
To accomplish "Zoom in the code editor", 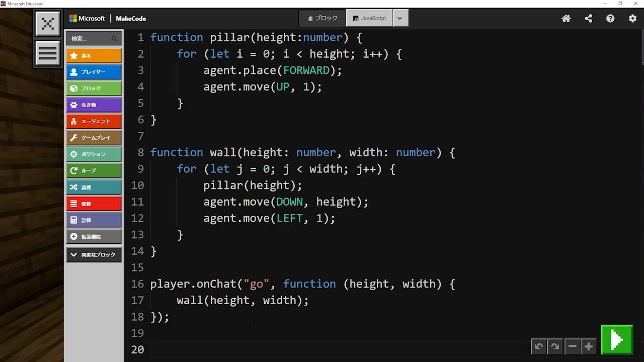I will click(588, 346).
